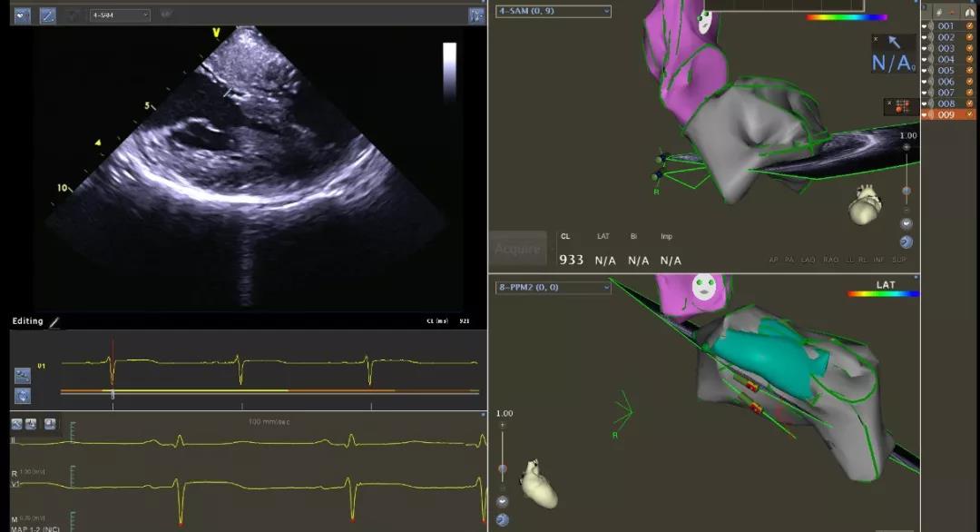Click the lower map heart orientation model
The height and width of the screenshot is (532, 980).
(x=538, y=483)
